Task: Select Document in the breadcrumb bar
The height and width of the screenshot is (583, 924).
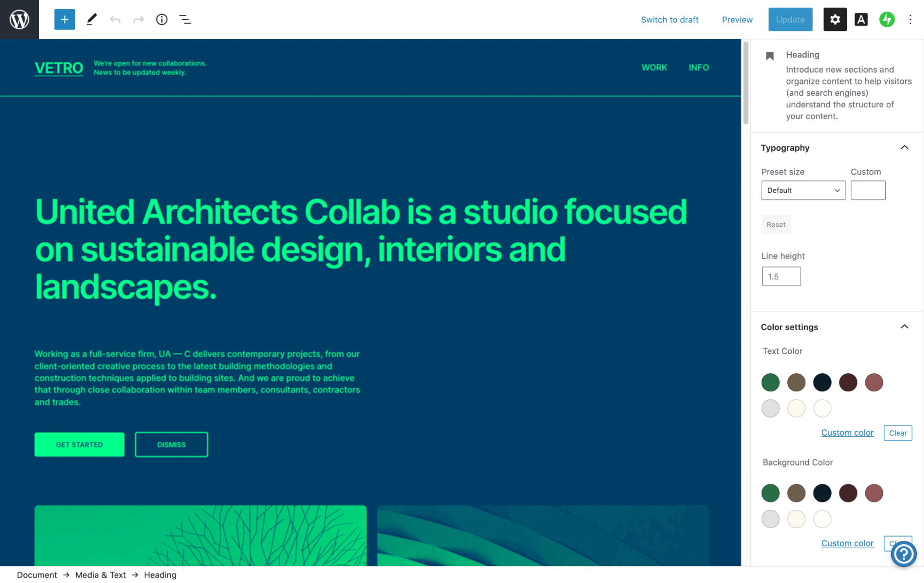Action: pos(37,575)
